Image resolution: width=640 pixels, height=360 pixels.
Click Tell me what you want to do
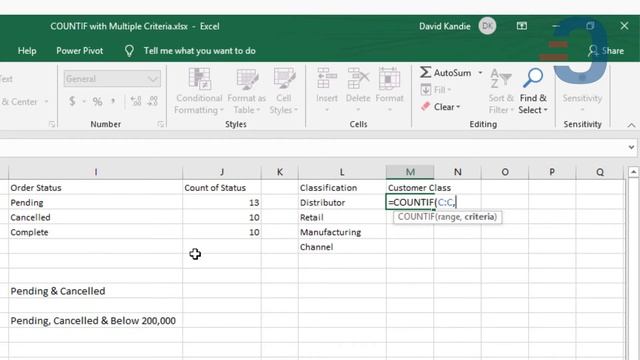[200, 51]
